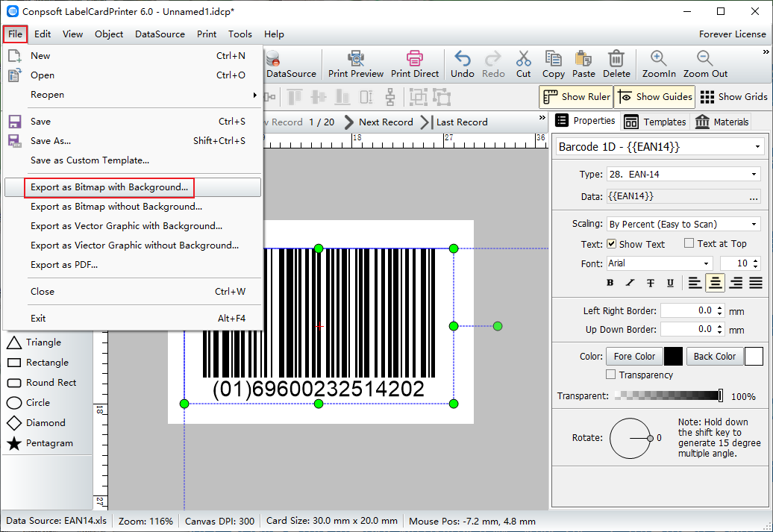The height and width of the screenshot is (532, 773).
Task: Toggle the Show Grids button
Action: pyautogui.click(x=734, y=97)
